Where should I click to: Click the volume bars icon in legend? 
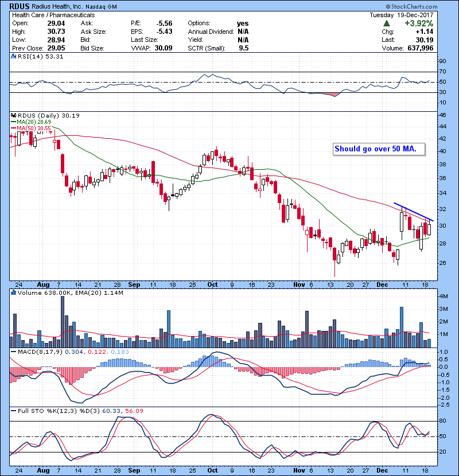point(13,292)
